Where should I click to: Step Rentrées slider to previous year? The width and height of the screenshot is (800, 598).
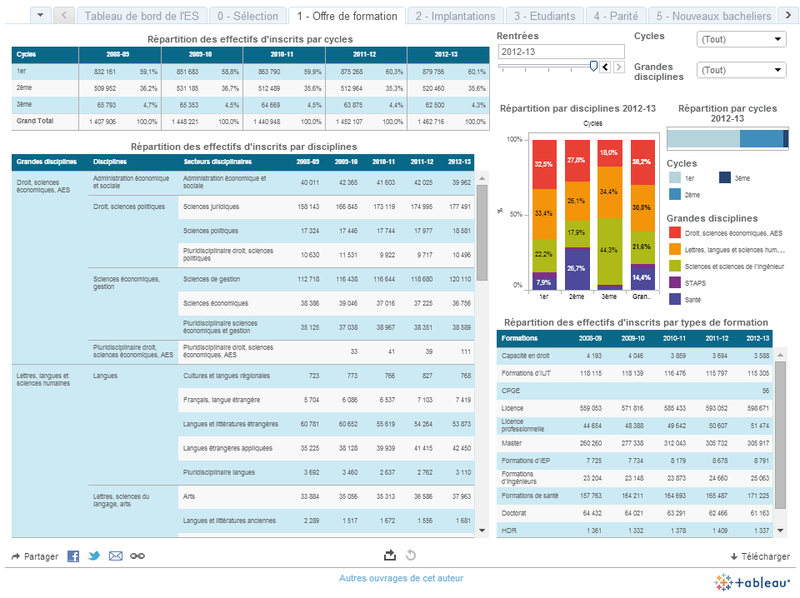coord(606,67)
